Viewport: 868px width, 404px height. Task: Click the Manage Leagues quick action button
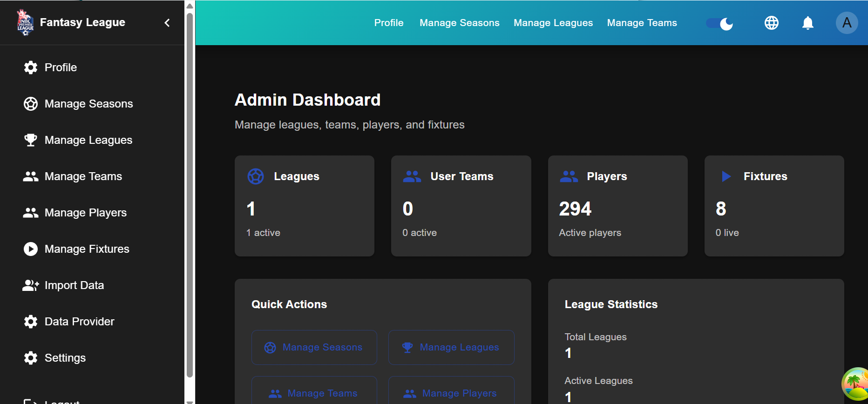click(451, 347)
